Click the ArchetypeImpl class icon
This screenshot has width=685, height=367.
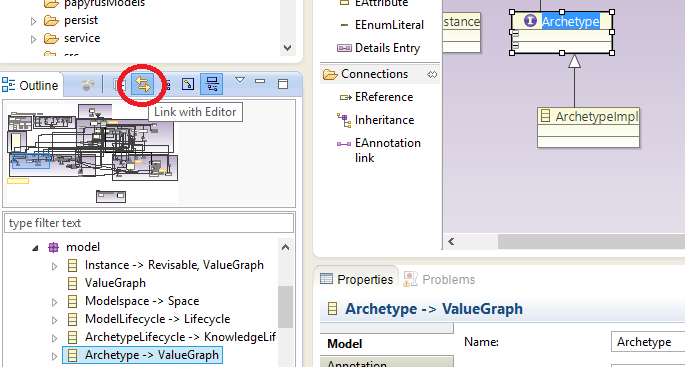pyautogui.click(x=545, y=116)
